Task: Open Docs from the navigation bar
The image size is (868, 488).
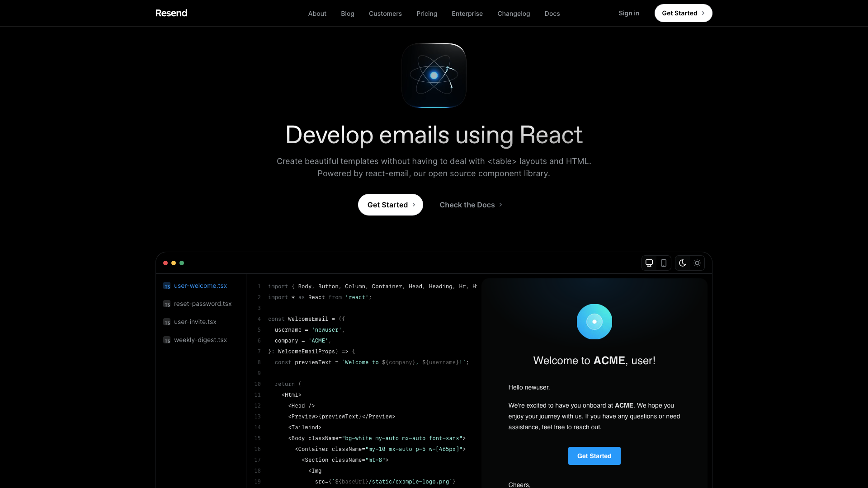Action: click(552, 14)
